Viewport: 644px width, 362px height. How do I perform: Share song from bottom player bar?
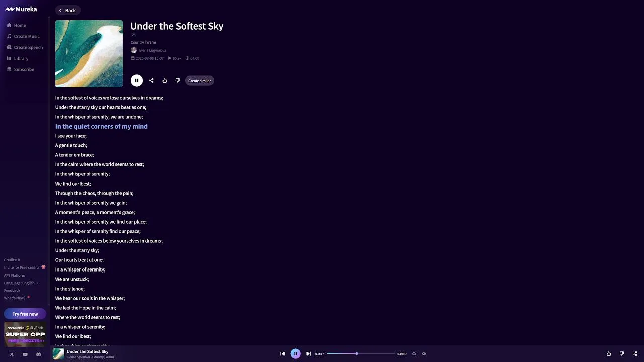click(x=635, y=354)
